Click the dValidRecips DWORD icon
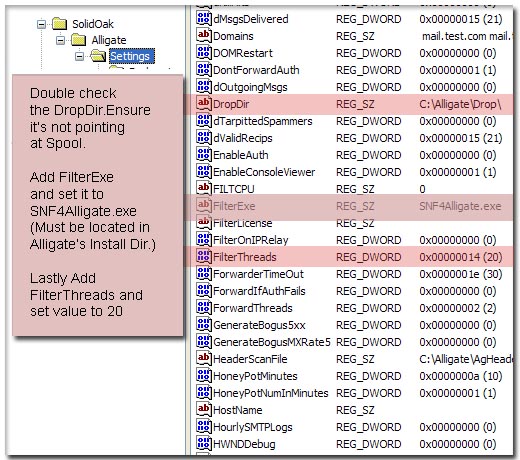The height and width of the screenshot is (460, 520). pyautogui.click(x=204, y=137)
